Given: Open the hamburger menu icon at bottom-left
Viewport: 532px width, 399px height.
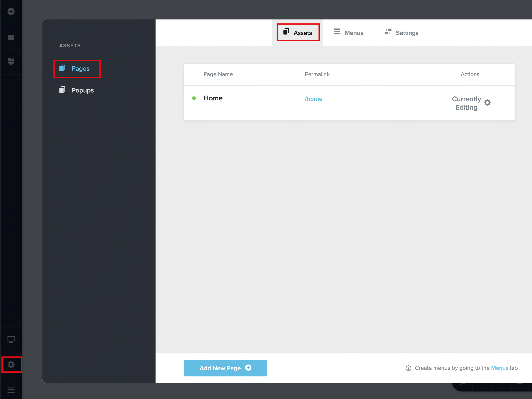Looking at the screenshot, I should click(11, 389).
